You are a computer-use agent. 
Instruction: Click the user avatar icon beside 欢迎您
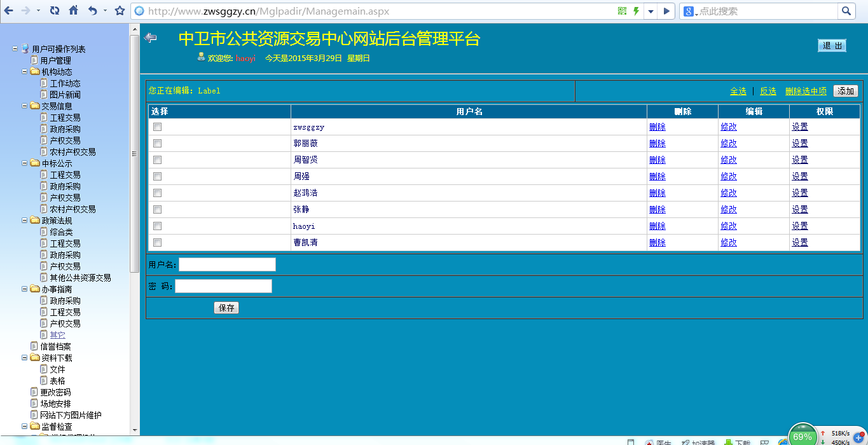click(x=202, y=57)
